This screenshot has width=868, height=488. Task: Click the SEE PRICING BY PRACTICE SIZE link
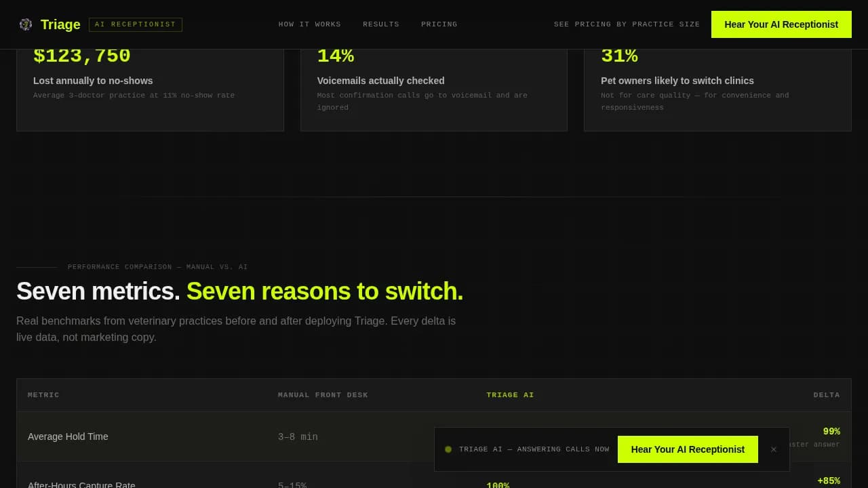coord(627,24)
